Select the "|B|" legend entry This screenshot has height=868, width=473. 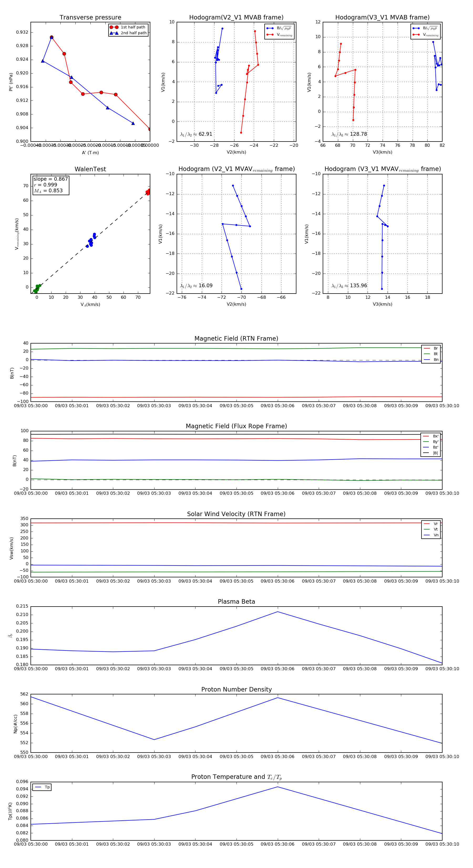[431, 453]
